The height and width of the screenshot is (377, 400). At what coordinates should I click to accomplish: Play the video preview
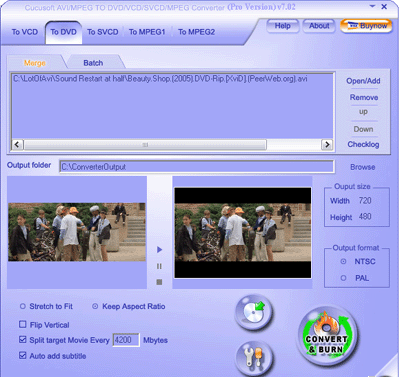coord(159,249)
